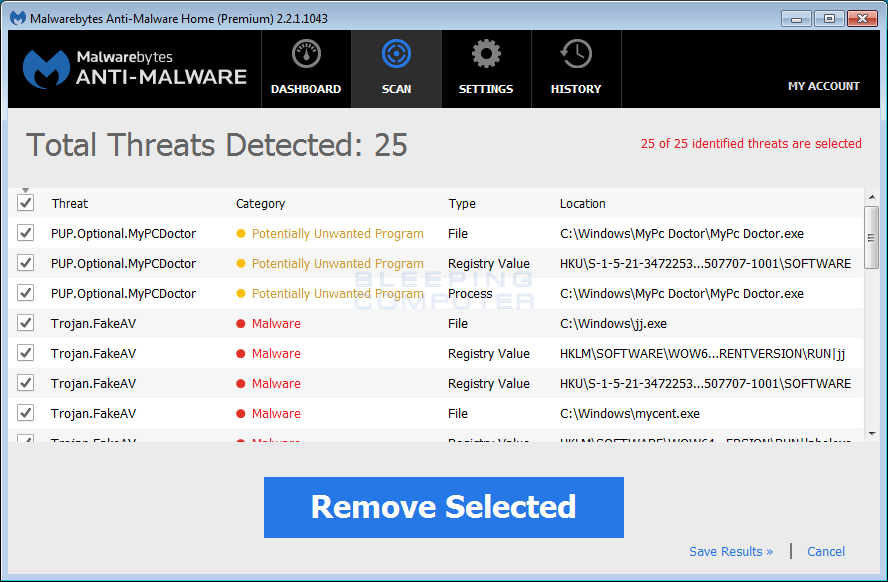Switch to the DASHBOARD tab label
The height and width of the screenshot is (582, 888).
[x=306, y=89]
